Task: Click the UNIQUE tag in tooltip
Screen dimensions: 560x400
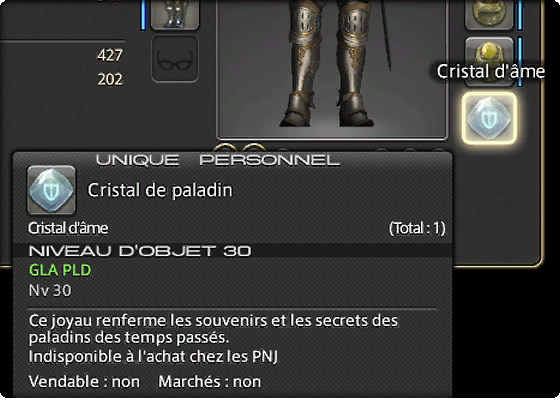Action: 138,160
